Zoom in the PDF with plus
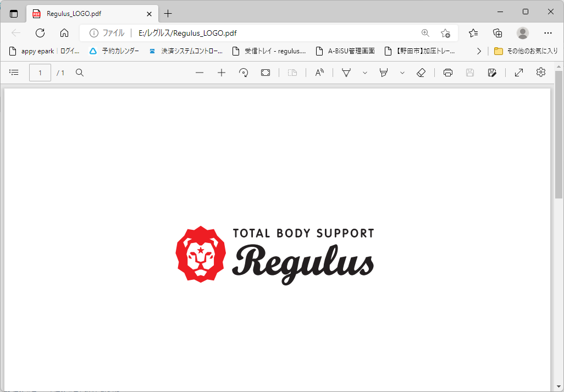 [222, 73]
